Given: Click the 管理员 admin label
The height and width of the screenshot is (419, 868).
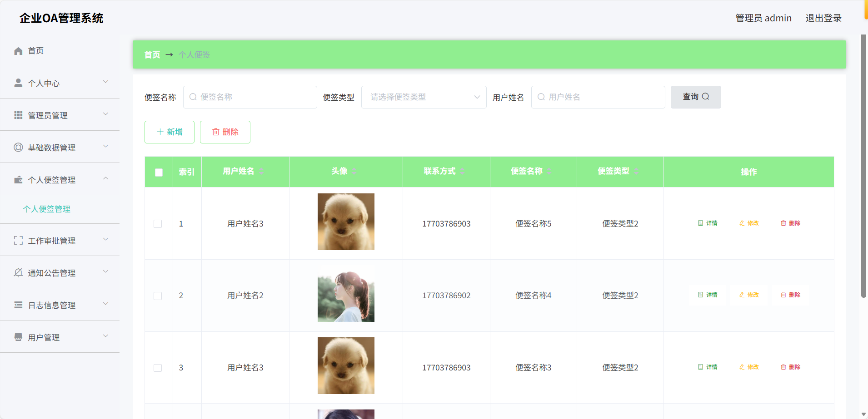Looking at the screenshot, I should pos(763,18).
